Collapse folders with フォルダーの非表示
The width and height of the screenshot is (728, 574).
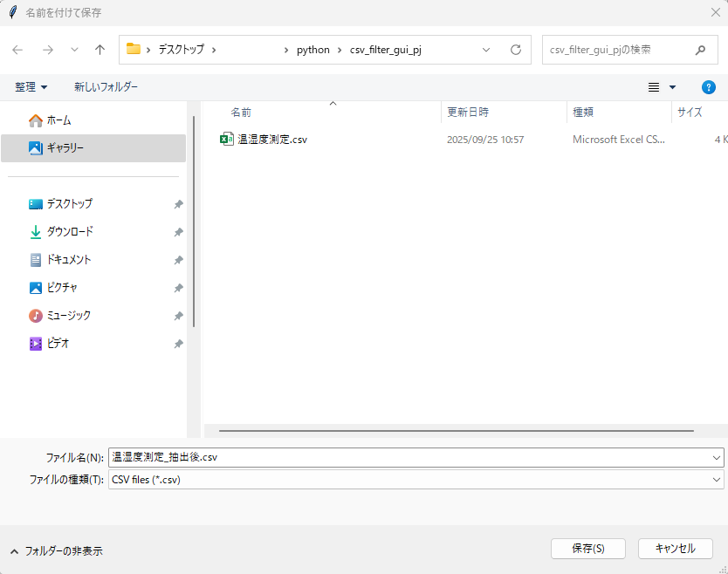click(x=56, y=551)
